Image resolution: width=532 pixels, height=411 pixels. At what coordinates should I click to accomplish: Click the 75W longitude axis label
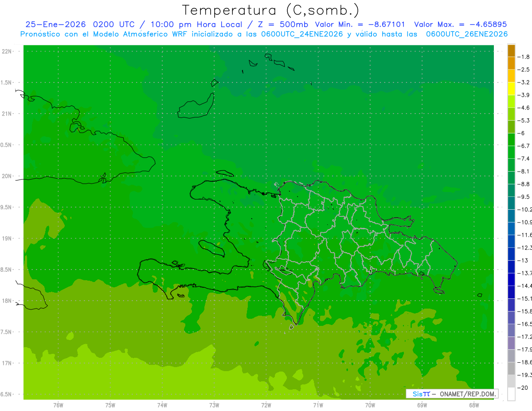(x=110, y=405)
